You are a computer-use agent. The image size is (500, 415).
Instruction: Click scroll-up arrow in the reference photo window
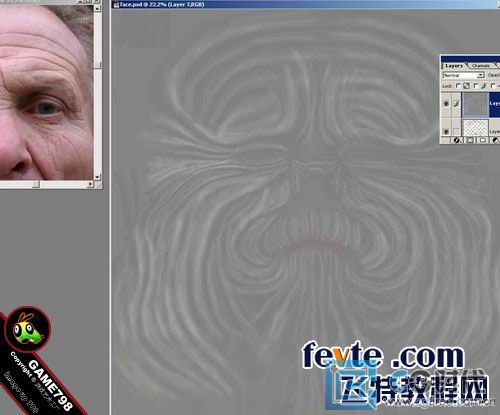tap(97, 9)
